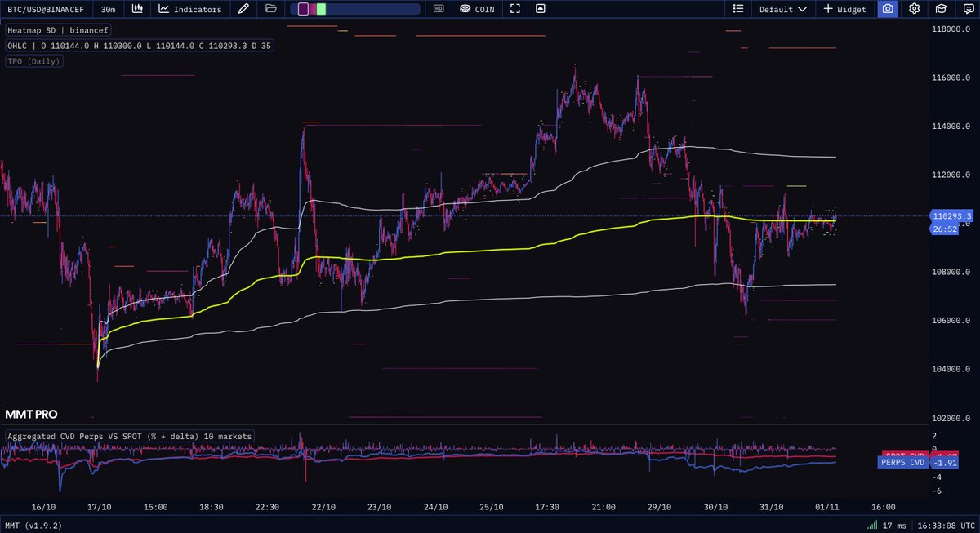Open the folder icon in toolbar

271,9
